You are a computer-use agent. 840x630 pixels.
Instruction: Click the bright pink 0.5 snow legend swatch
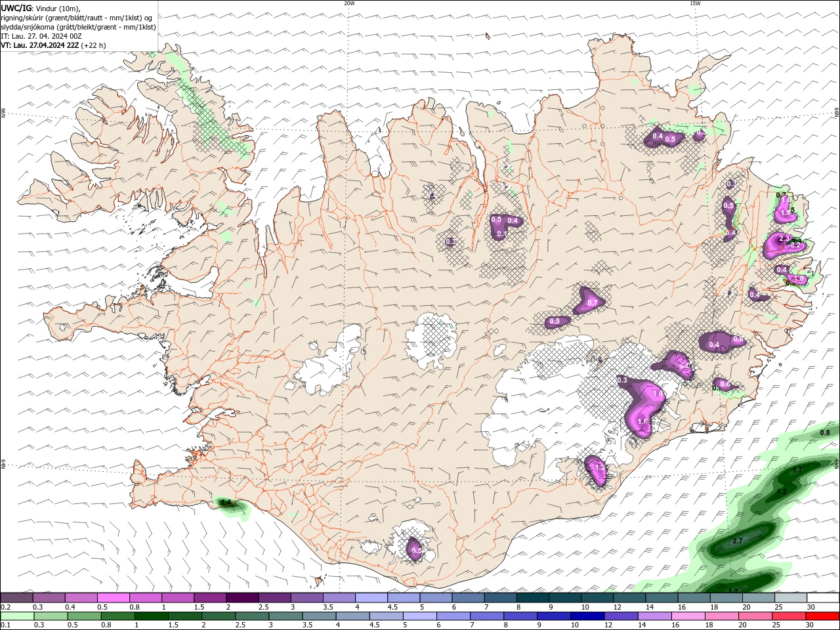click(113, 597)
